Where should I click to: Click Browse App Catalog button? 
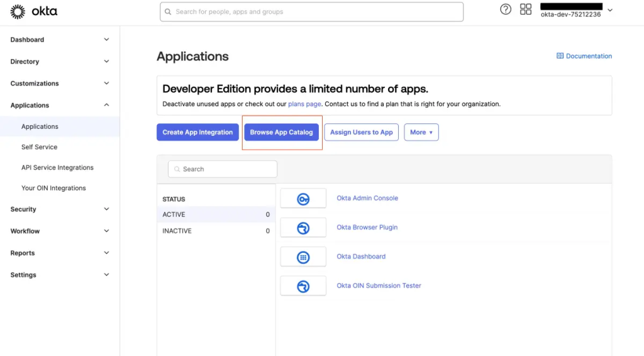coord(281,132)
